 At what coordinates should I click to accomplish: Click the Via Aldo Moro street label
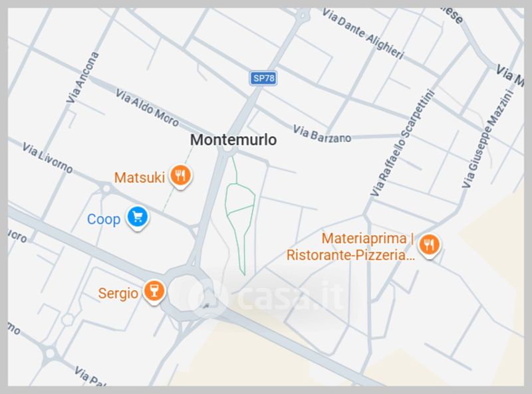[147, 108]
